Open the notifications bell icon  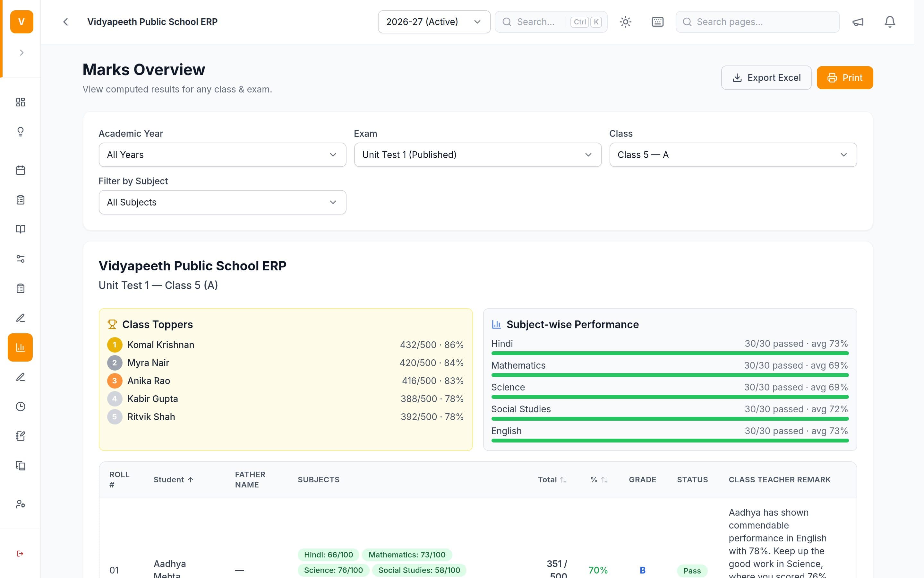point(890,22)
